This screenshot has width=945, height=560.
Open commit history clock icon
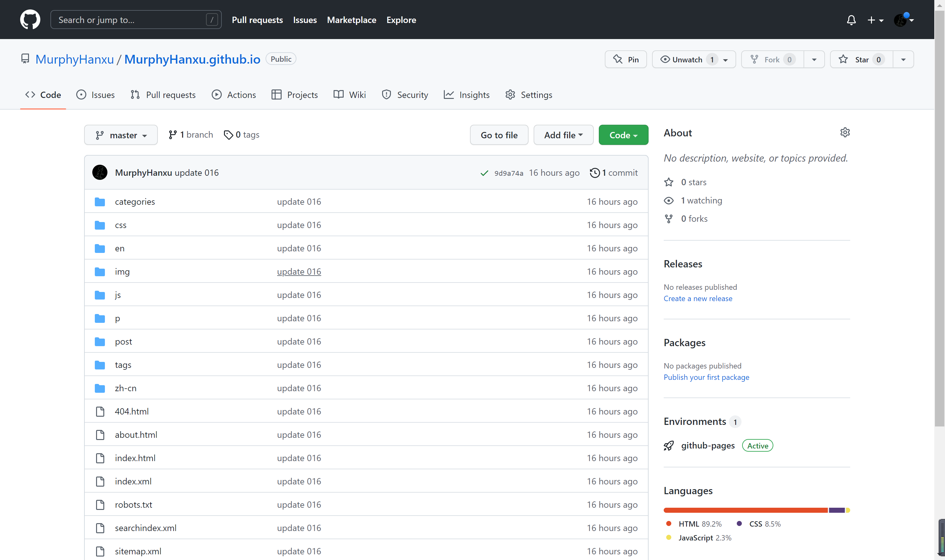point(594,173)
